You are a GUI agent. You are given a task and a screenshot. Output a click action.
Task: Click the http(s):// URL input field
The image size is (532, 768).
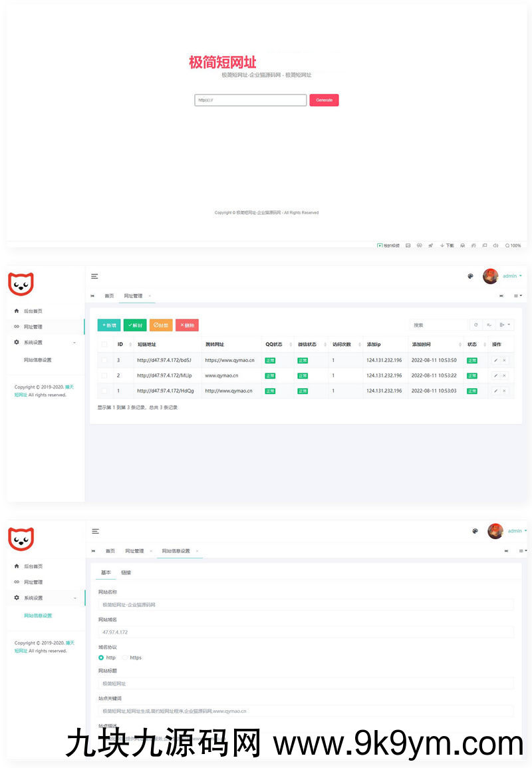click(250, 100)
